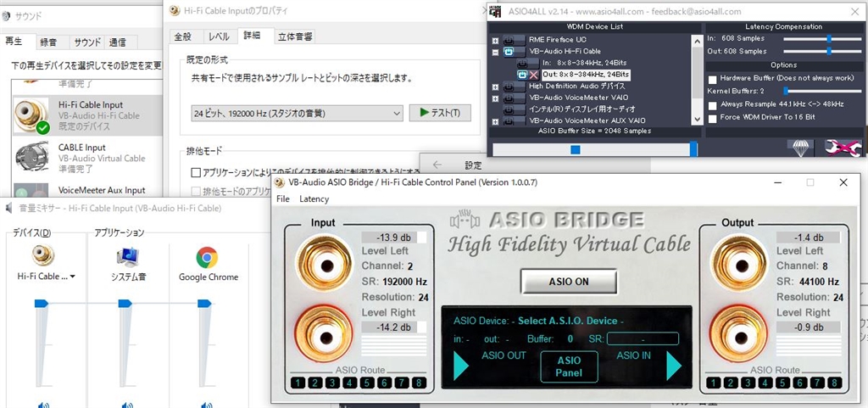Select CABLE Input device in sound list
The image size is (868, 408).
coord(87,157)
